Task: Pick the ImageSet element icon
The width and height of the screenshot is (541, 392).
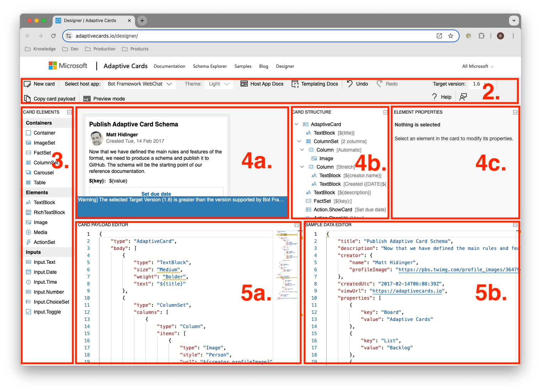Action: point(28,143)
